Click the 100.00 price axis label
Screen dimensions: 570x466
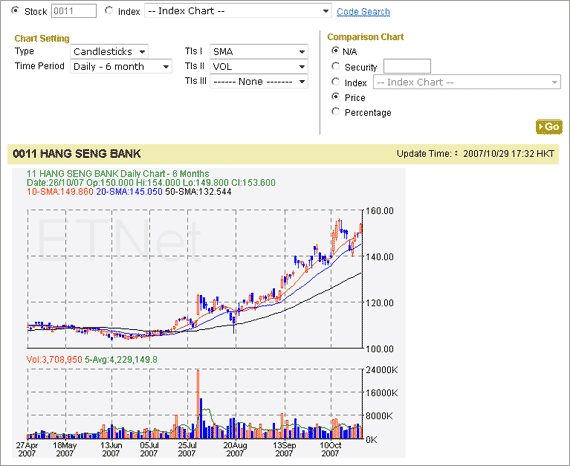(x=380, y=349)
